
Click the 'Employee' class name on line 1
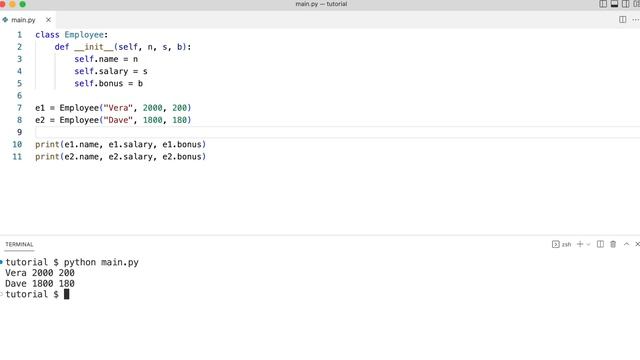84,35
